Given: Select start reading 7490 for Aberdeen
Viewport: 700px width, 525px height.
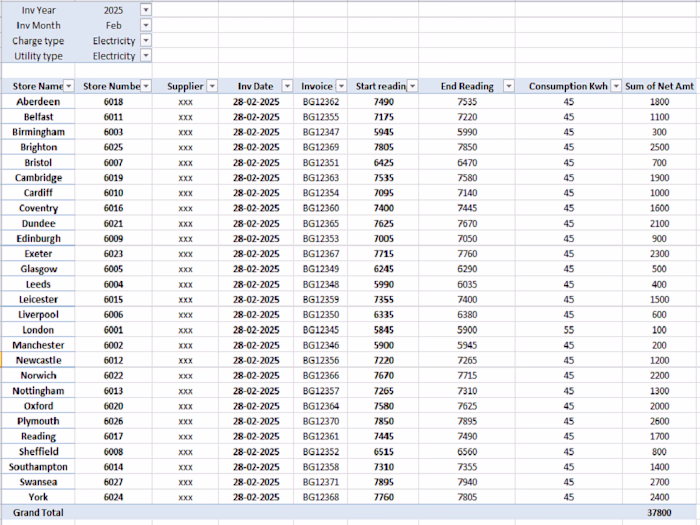Looking at the screenshot, I should pos(383,101).
